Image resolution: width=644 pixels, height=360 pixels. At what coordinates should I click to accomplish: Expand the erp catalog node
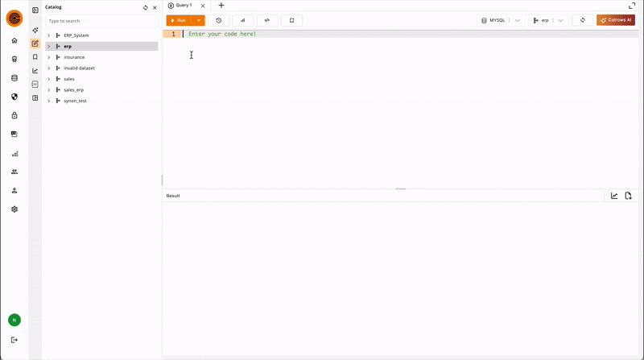(49, 47)
